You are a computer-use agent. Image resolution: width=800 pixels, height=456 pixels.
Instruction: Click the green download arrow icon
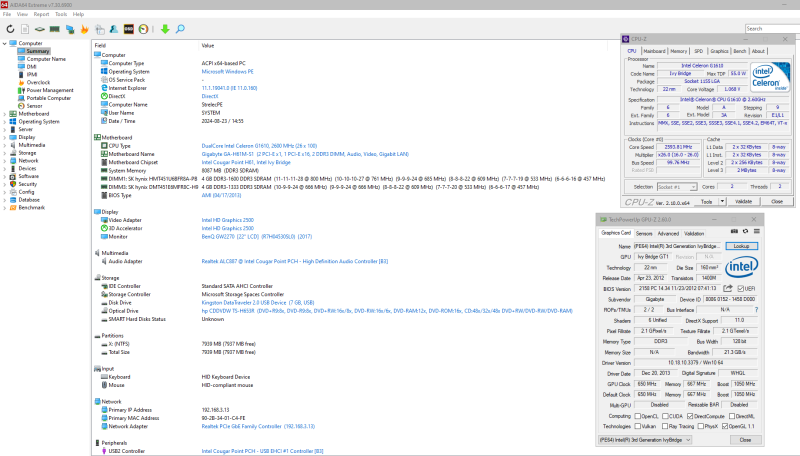(165, 29)
